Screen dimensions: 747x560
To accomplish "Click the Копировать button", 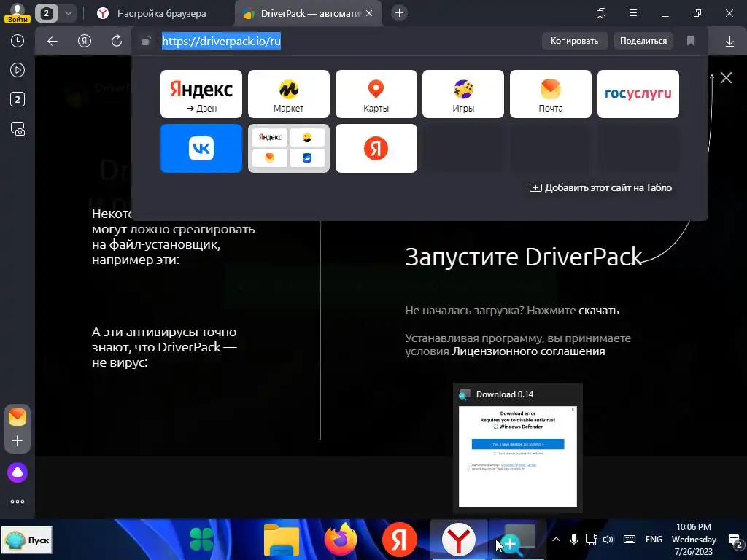I will coord(575,41).
